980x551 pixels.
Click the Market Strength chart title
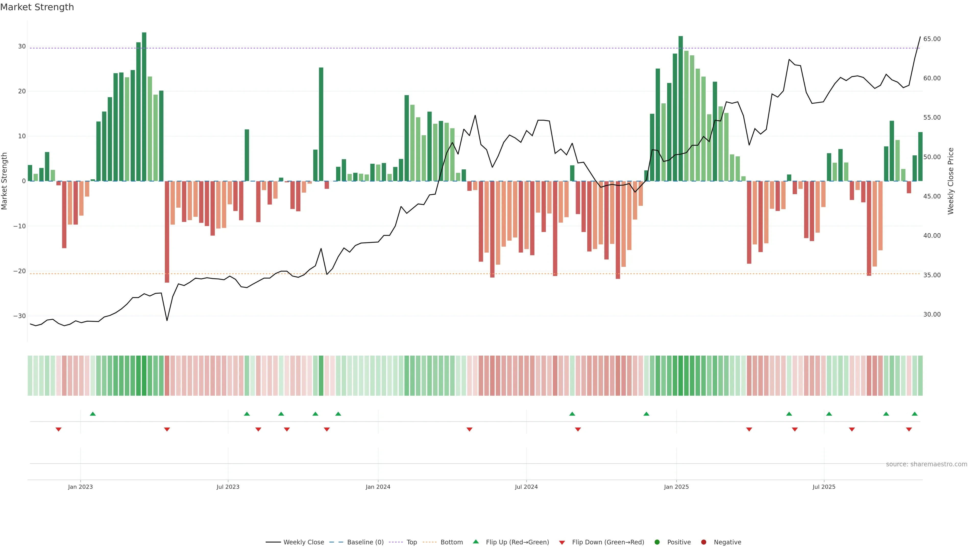coord(37,7)
